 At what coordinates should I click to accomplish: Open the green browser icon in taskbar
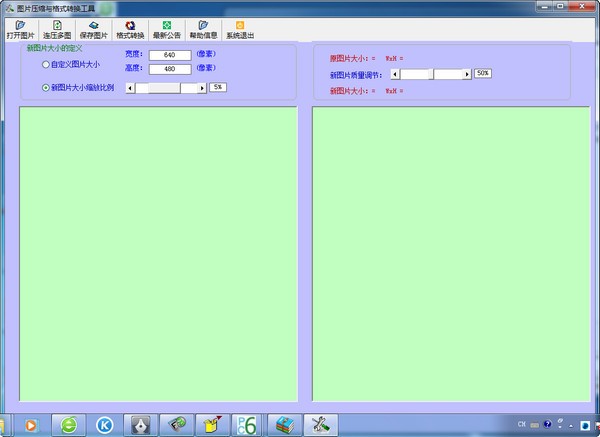pos(68,423)
